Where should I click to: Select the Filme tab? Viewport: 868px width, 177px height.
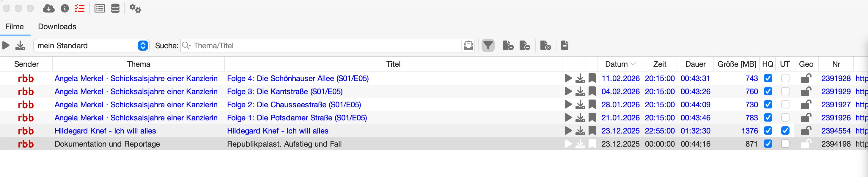point(15,27)
